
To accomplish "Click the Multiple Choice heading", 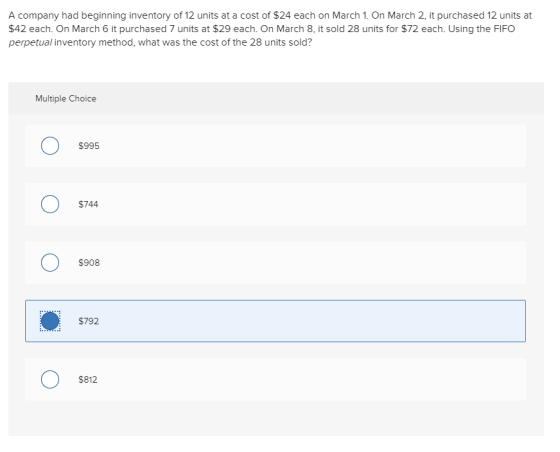I will tap(66, 99).
